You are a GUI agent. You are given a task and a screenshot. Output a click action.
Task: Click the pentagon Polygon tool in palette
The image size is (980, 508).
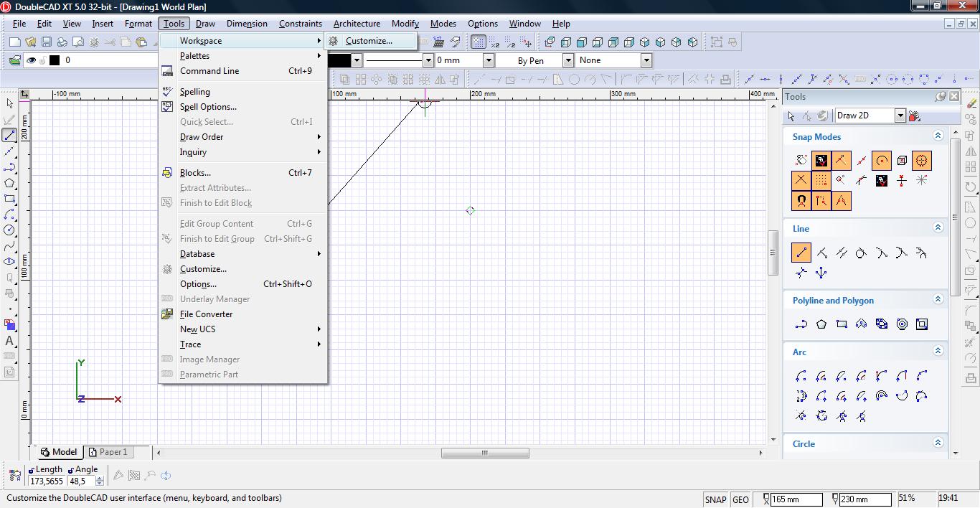click(821, 324)
